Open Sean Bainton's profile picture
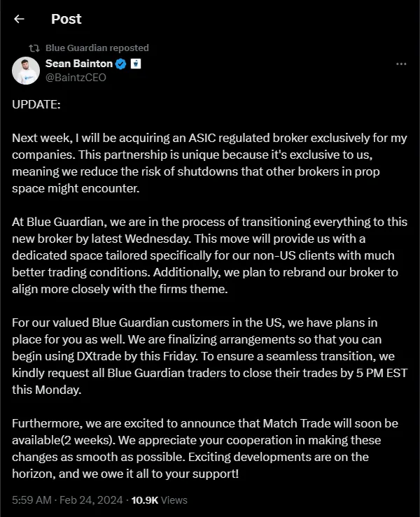 (26, 71)
